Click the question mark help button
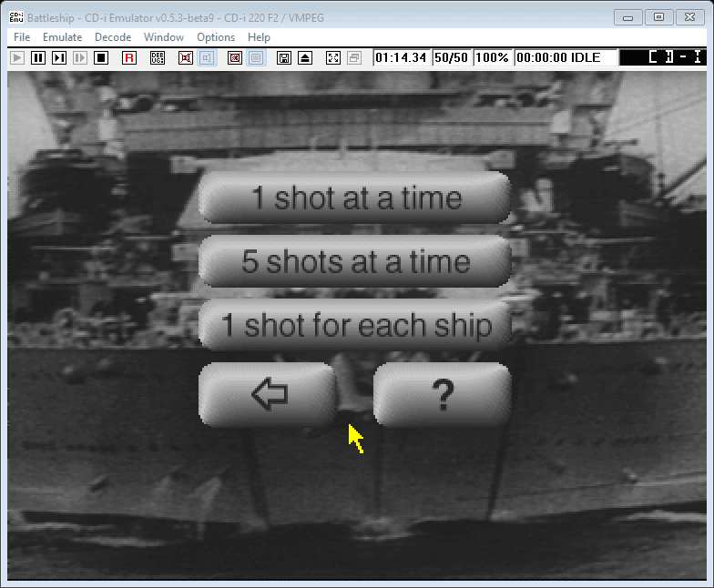Image resolution: width=714 pixels, height=588 pixels. [443, 395]
